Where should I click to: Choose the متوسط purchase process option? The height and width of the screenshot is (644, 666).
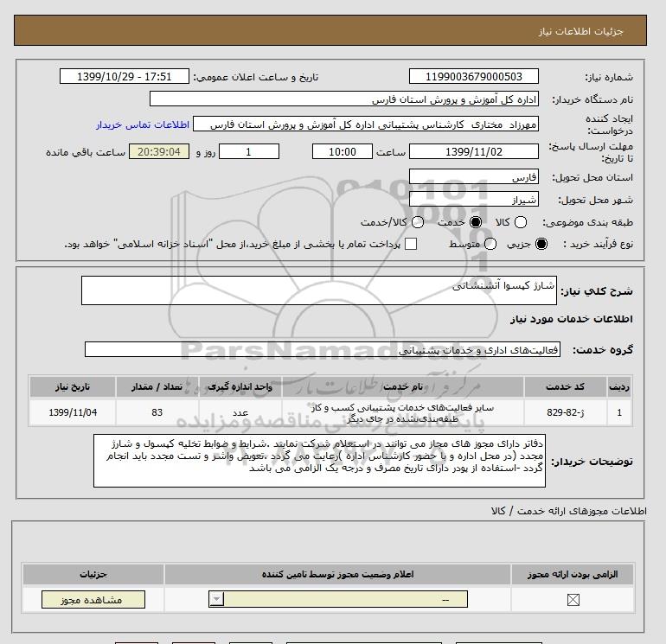coord(490,244)
